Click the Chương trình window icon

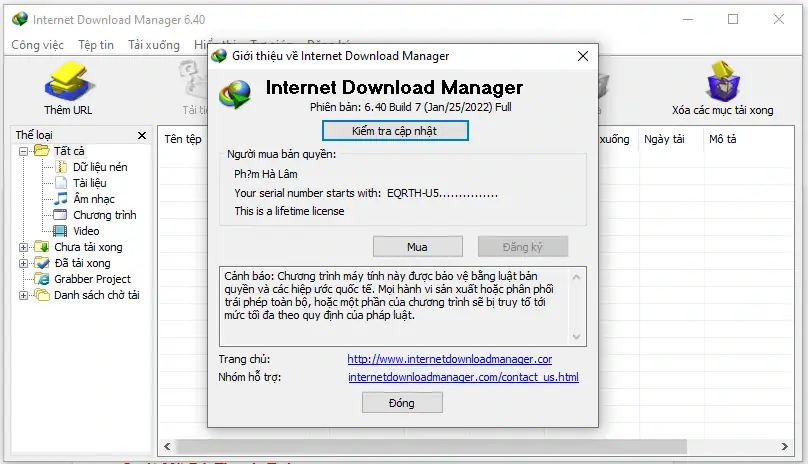61,214
